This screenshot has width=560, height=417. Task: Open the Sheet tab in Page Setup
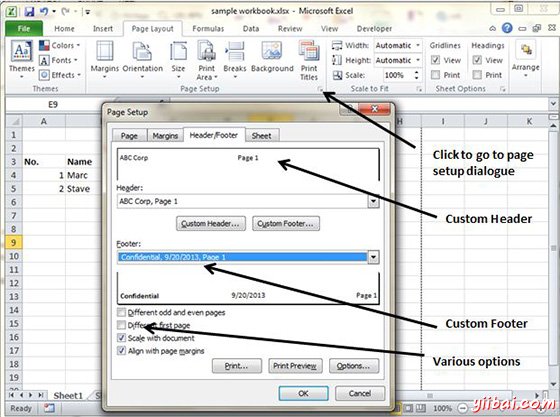(261, 136)
